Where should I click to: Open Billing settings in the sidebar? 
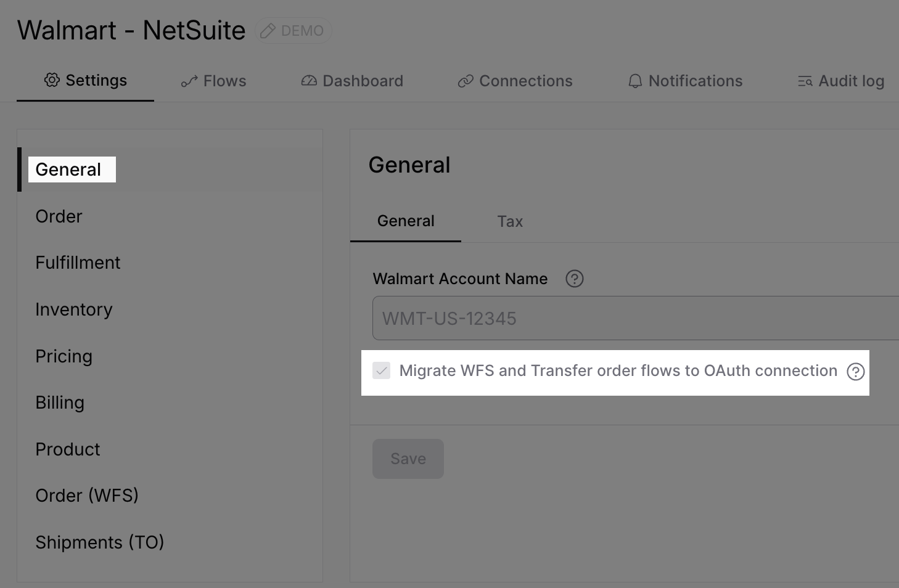(x=170, y=402)
